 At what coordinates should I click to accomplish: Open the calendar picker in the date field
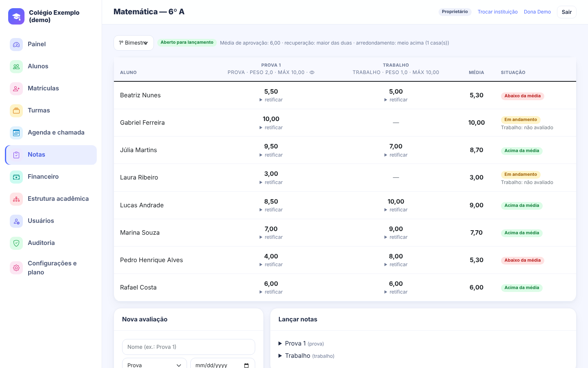tap(246, 365)
